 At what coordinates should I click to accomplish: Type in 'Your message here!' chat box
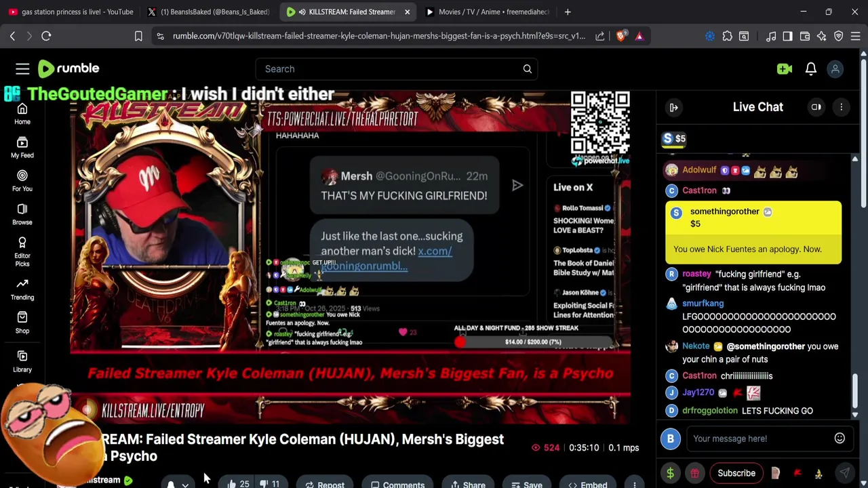coord(759,439)
